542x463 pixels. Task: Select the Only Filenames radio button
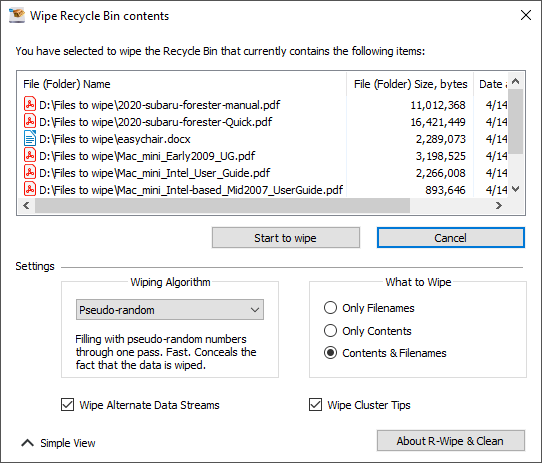(x=330, y=307)
